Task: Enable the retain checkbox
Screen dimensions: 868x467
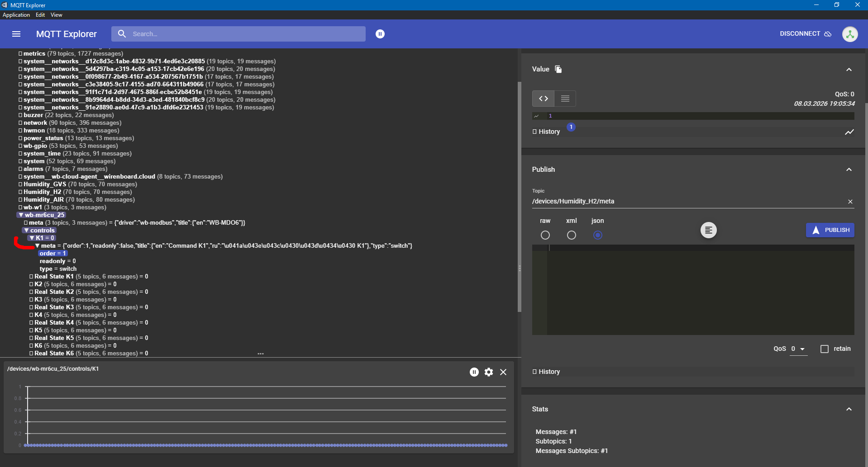Action: 825,349
